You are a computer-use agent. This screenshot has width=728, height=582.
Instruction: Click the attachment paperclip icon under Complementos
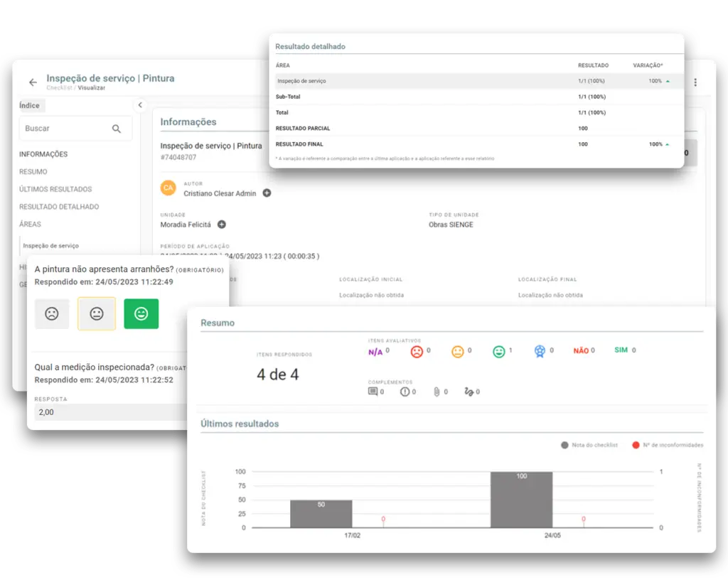437,392
